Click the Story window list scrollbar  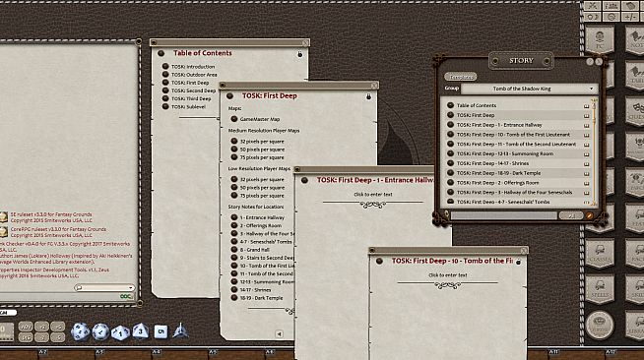click(x=594, y=151)
